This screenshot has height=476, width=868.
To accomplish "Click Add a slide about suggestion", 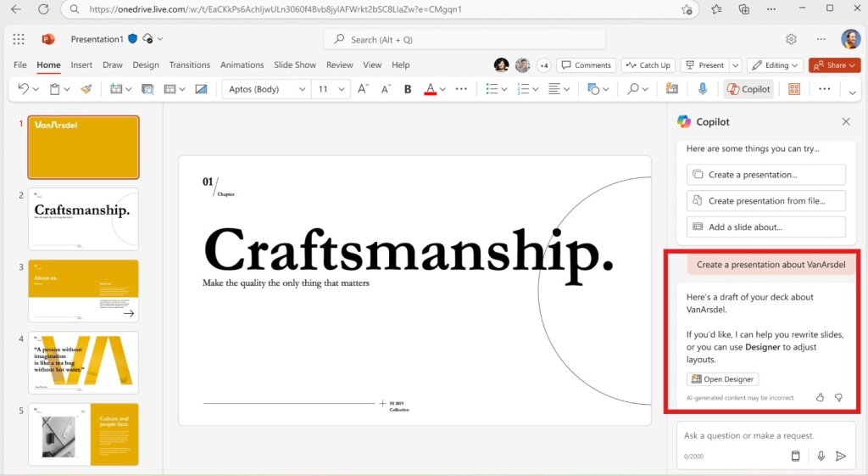I will [x=766, y=227].
